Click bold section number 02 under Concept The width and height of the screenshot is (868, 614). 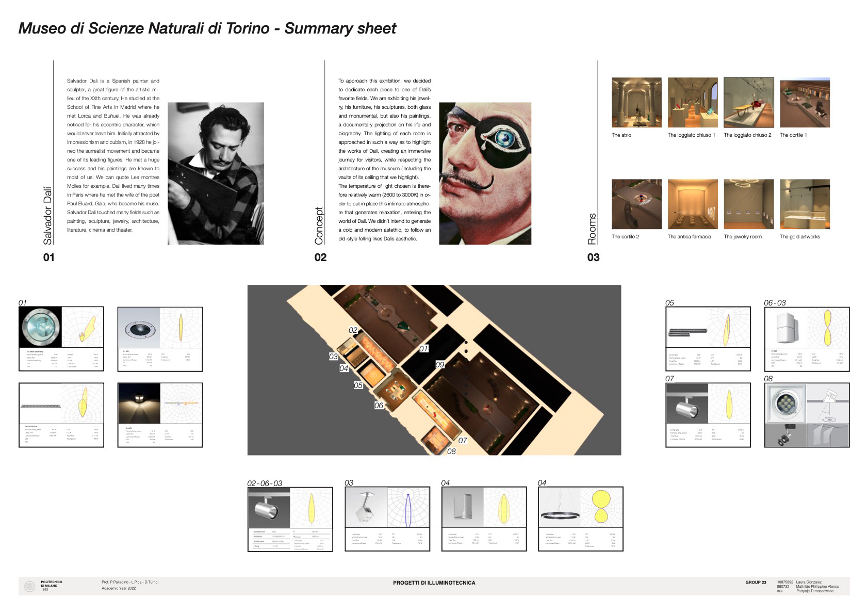point(320,257)
